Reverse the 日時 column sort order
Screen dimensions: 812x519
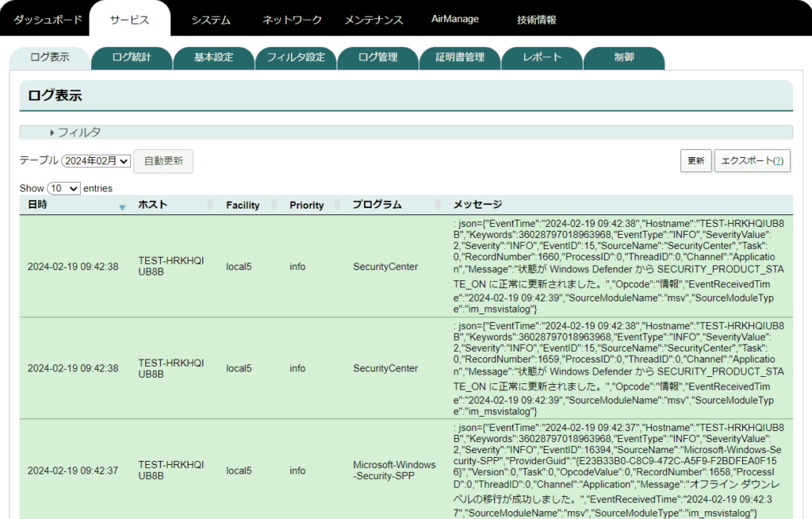point(122,206)
